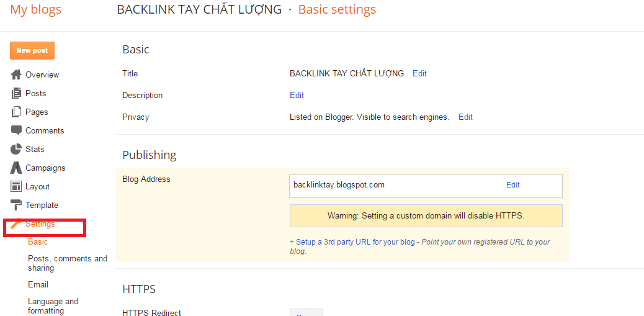644x316 pixels.
Task: Click the Template paint roller icon
Action: pyautogui.click(x=16, y=205)
